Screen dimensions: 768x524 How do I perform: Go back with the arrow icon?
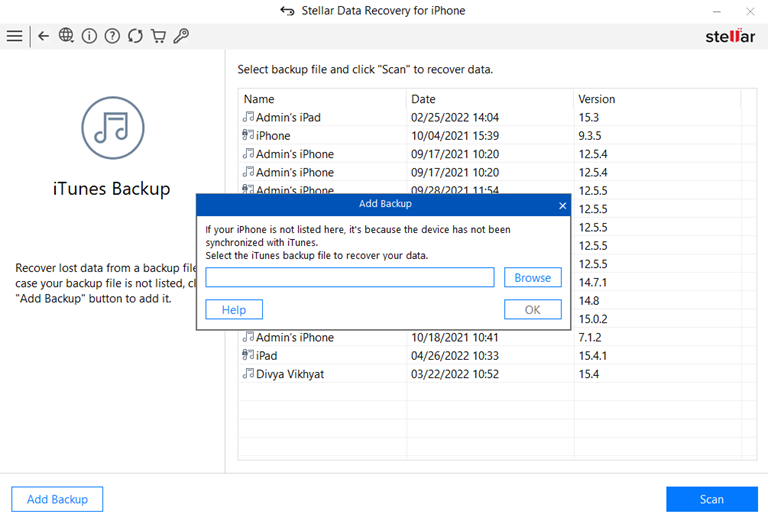tap(44, 36)
